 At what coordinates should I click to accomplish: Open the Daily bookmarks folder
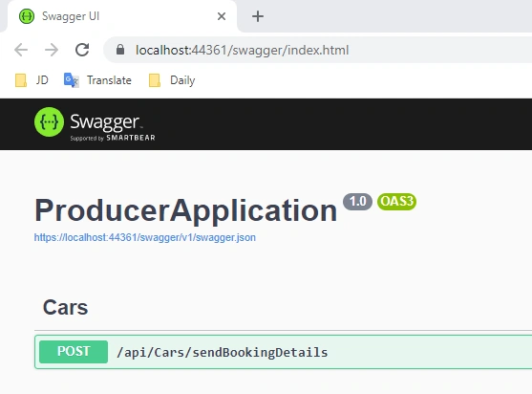pos(172,80)
